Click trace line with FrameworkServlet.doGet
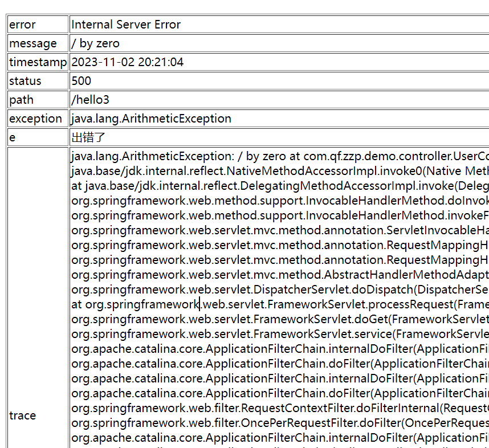The height and width of the screenshot is (448, 489). [280, 319]
